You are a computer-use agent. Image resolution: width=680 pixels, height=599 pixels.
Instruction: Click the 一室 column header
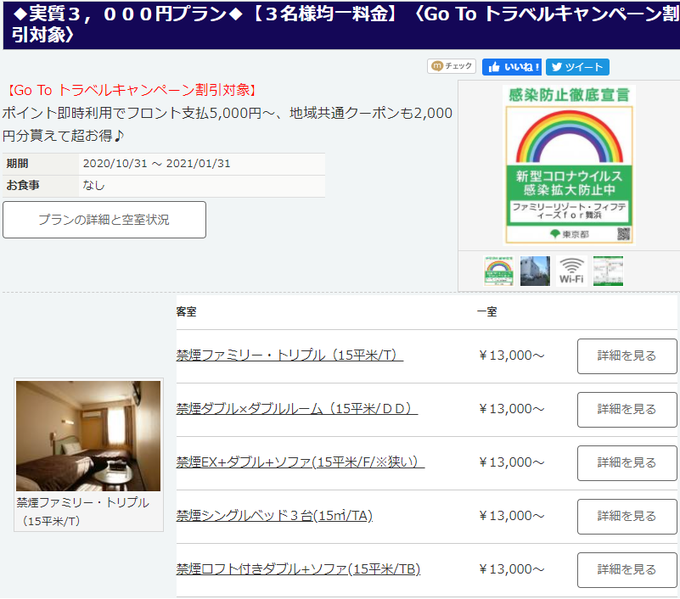pos(487,311)
